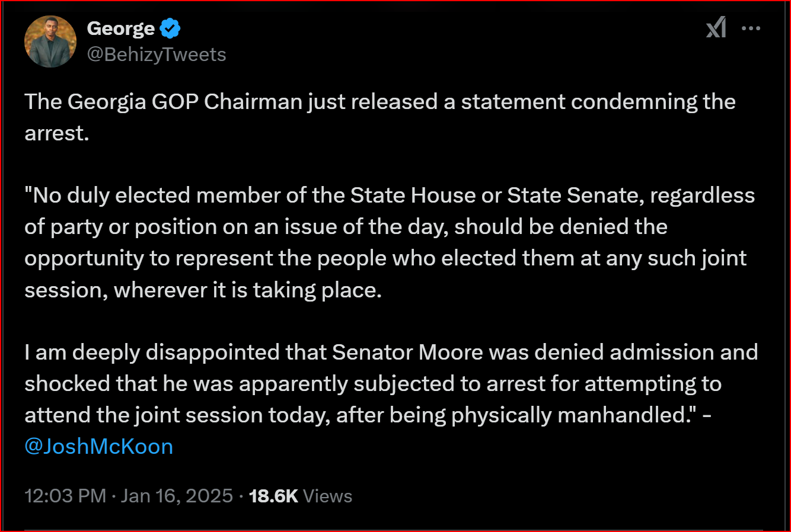Click the Jan 16, 2025 date
Screen dimensions: 791x532
pos(177,496)
